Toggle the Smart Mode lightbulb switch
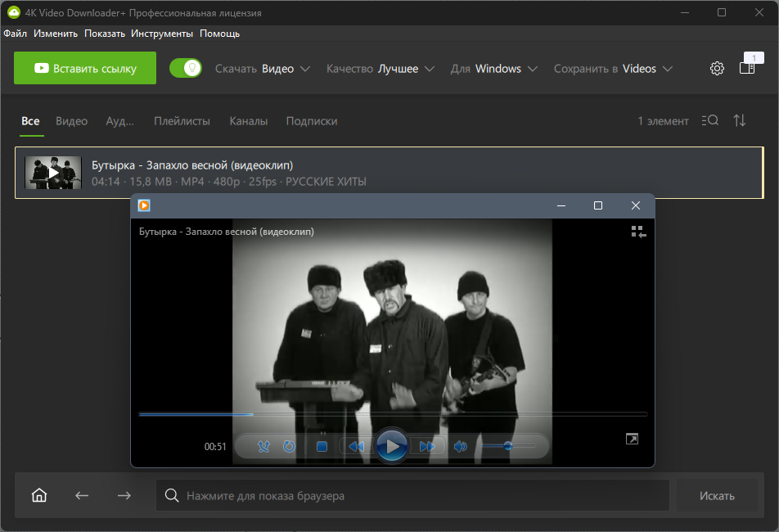Viewport: 779px width, 532px height. click(x=185, y=68)
